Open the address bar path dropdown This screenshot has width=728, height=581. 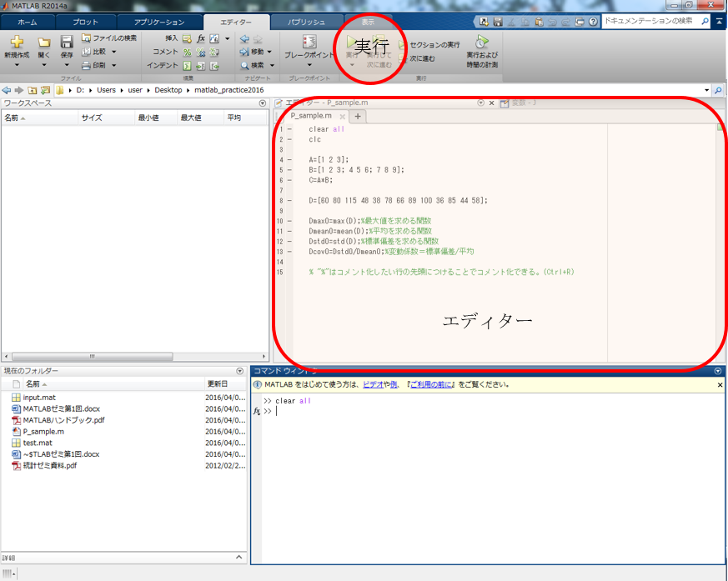(706, 91)
